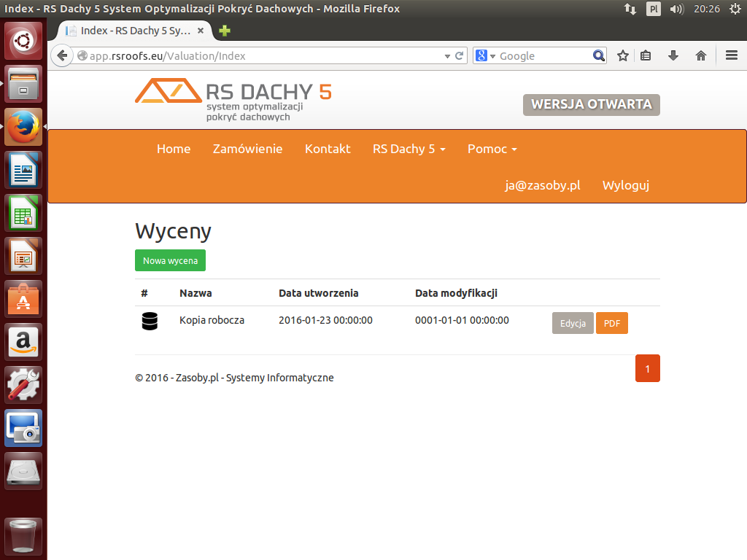
Task: Expand the Pomoc dropdown menu
Action: (x=492, y=149)
